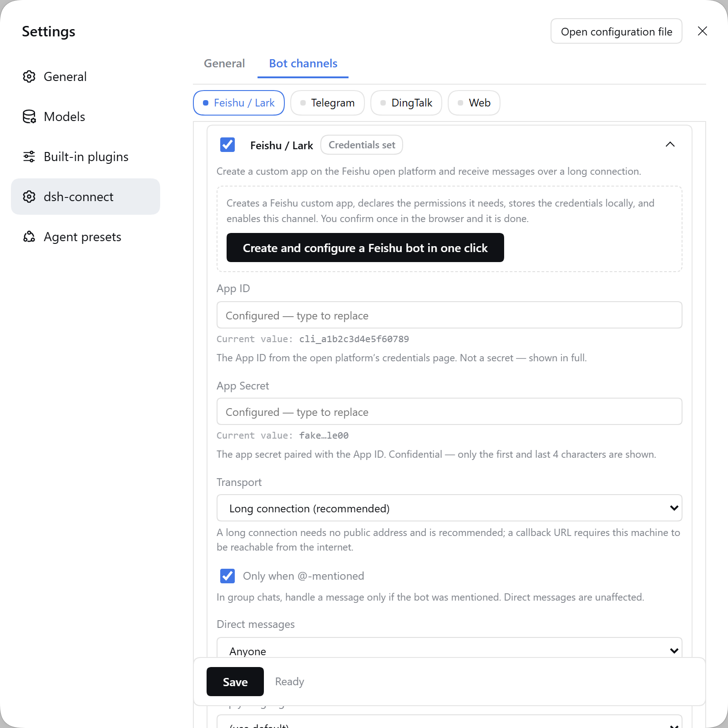Image resolution: width=728 pixels, height=728 pixels.
Task: Select the Feishu / Lark channel pill
Action: pos(239,103)
